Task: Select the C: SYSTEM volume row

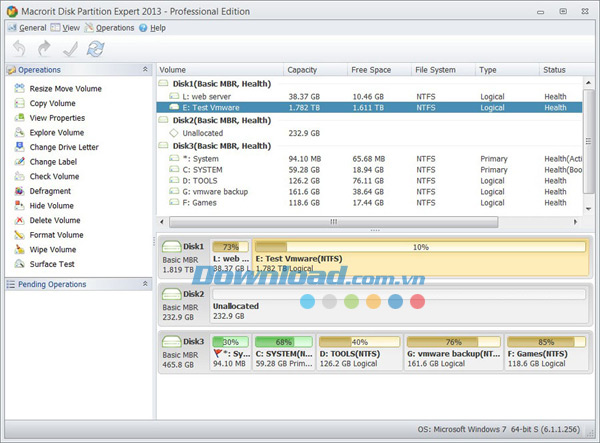Action: (369, 170)
